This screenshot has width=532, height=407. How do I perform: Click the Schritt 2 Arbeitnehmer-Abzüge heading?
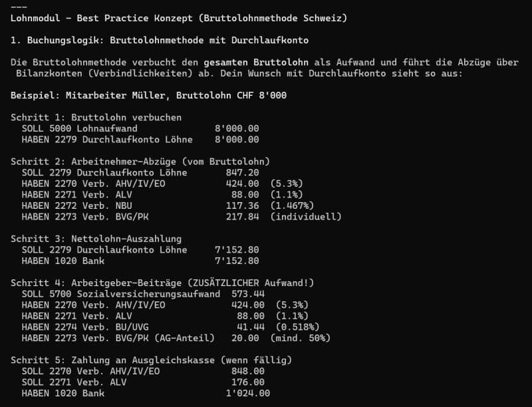pyautogui.click(x=140, y=162)
